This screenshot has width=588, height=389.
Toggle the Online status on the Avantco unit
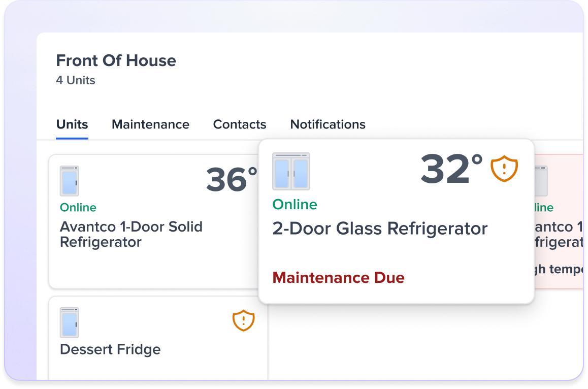coord(78,207)
